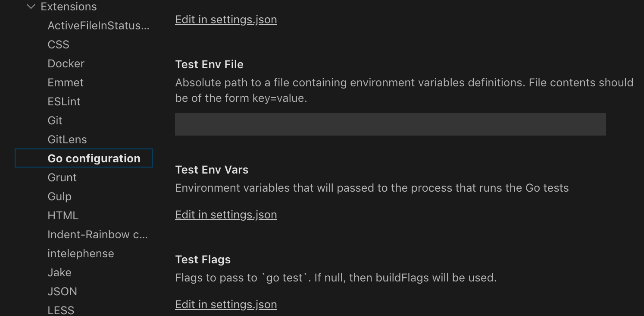Select Emmet settings category
The height and width of the screenshot is (316, 644).
(66, 83)
